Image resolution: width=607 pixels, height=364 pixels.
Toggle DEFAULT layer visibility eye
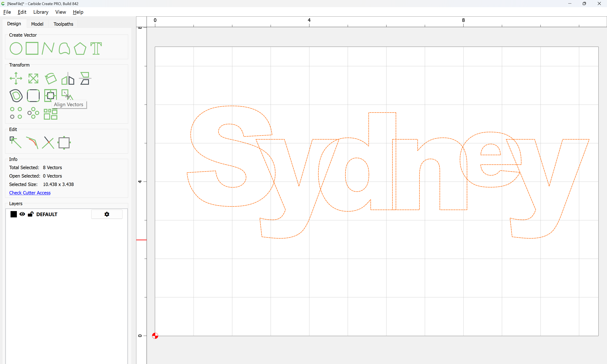point(22,214)
